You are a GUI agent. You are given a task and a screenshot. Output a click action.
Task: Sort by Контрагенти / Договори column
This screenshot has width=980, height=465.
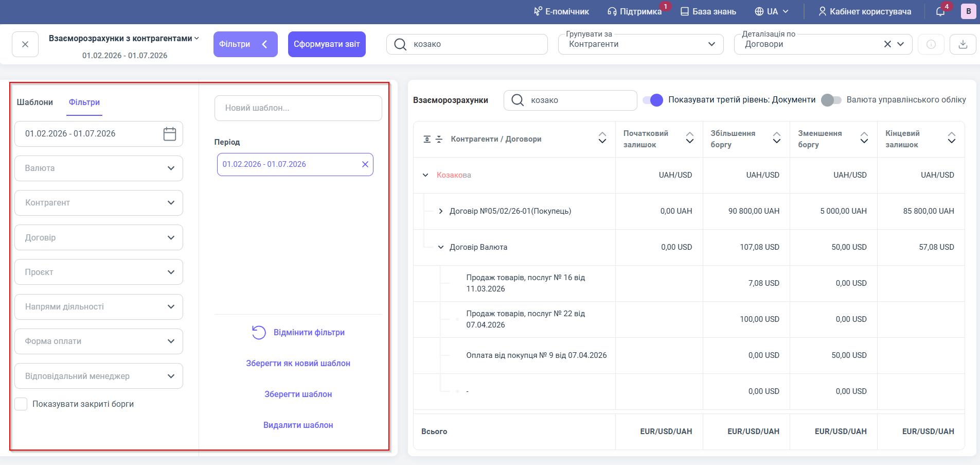pyautogui.click(x=602, y=137)
